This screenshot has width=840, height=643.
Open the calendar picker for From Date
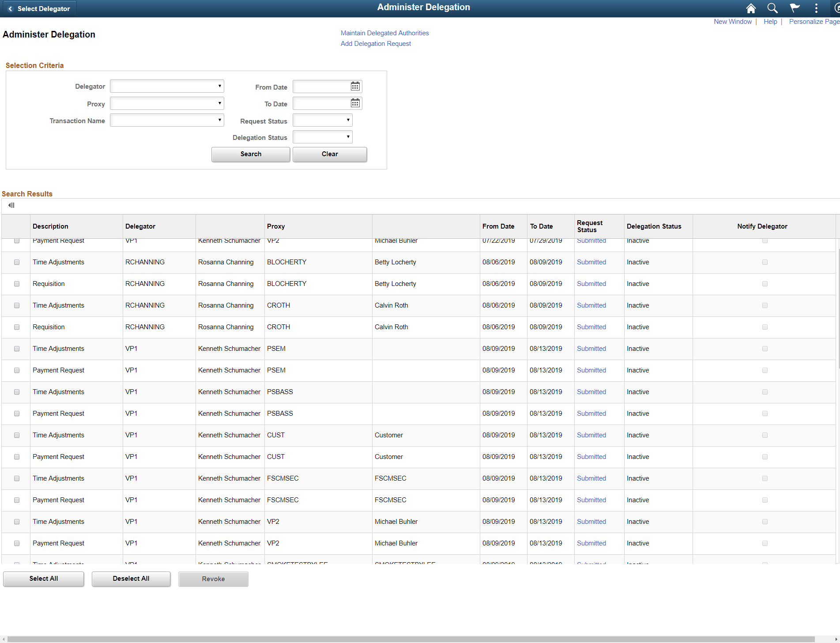355,86
